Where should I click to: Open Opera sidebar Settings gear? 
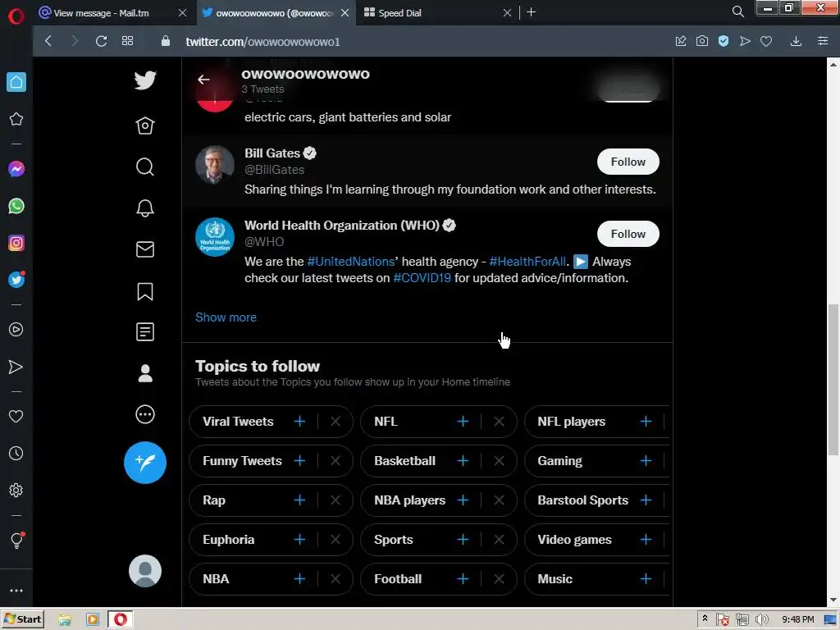(x=16, y=491)
